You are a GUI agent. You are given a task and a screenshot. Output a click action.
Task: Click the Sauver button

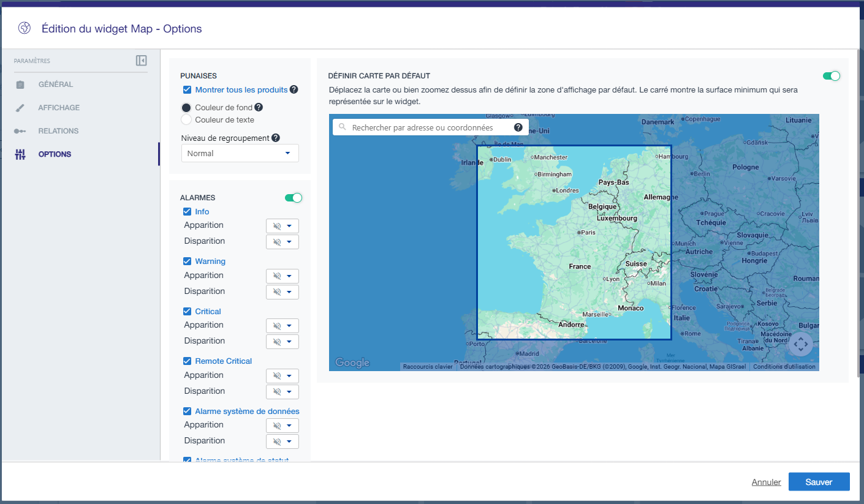[x=819, y=482]
